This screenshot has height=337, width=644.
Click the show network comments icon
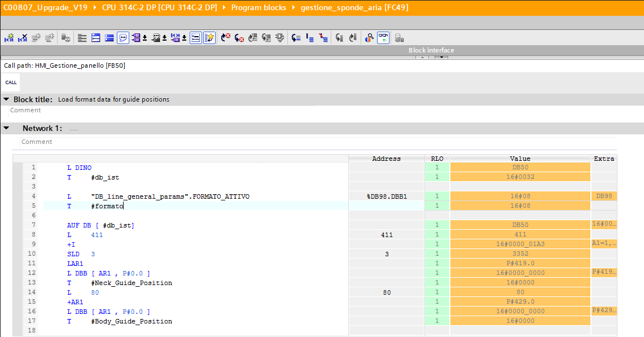tap(156, 38)
